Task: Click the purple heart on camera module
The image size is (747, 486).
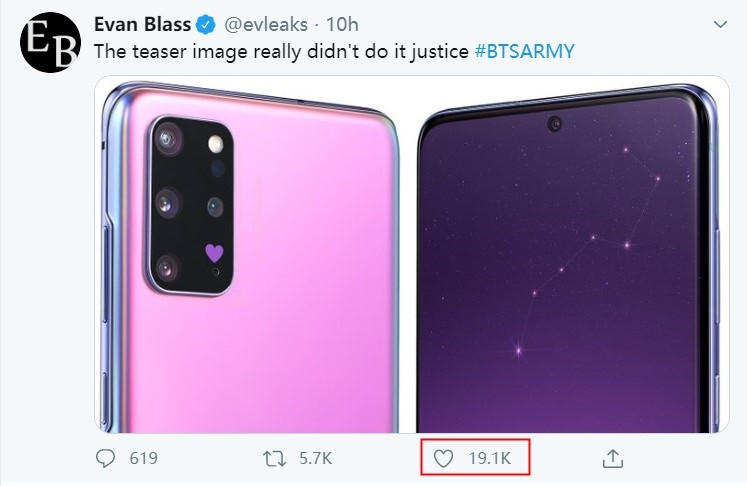Action: [214, 253]
